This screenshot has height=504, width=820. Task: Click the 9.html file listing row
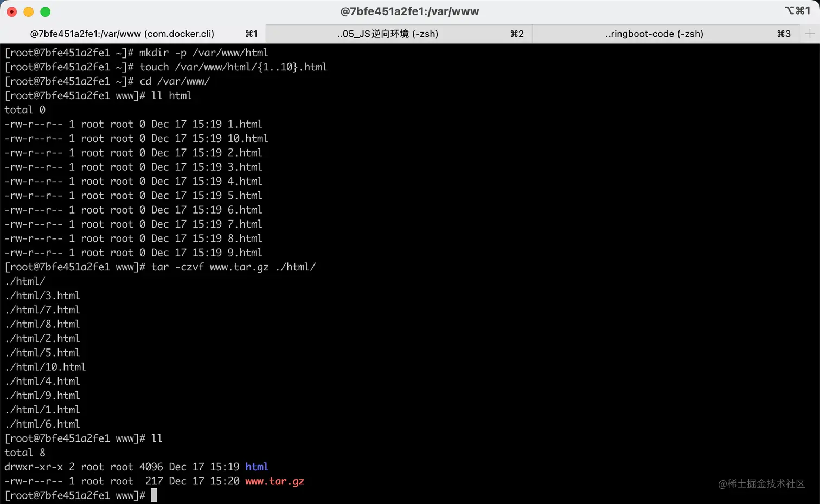133,253
